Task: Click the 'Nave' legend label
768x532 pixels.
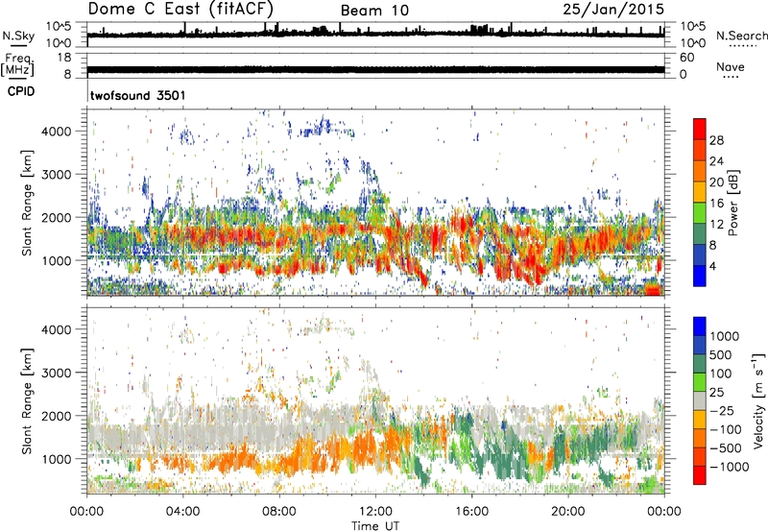Action: tap(731, 66)
